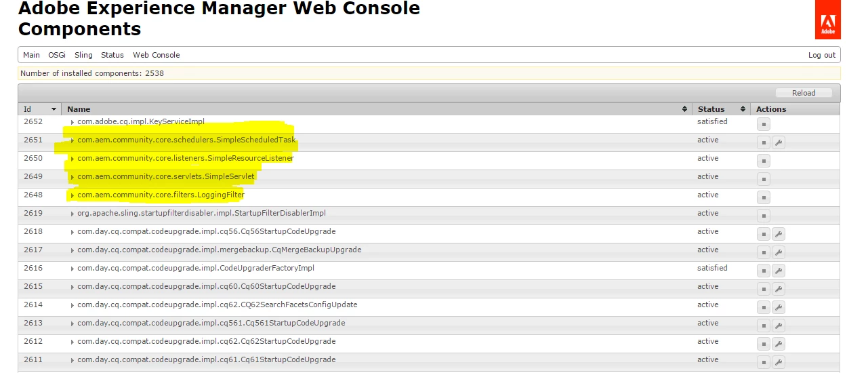Click 'Number of installed components: 2538' text
The width and height of the screenshot is (868, 373).
[x=92, y=73]
